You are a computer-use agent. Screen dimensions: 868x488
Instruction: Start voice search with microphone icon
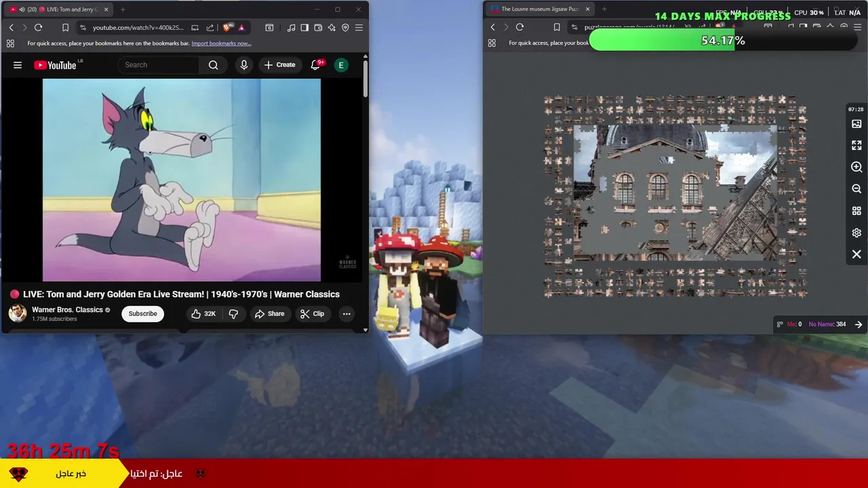click(x=244, y=65)
